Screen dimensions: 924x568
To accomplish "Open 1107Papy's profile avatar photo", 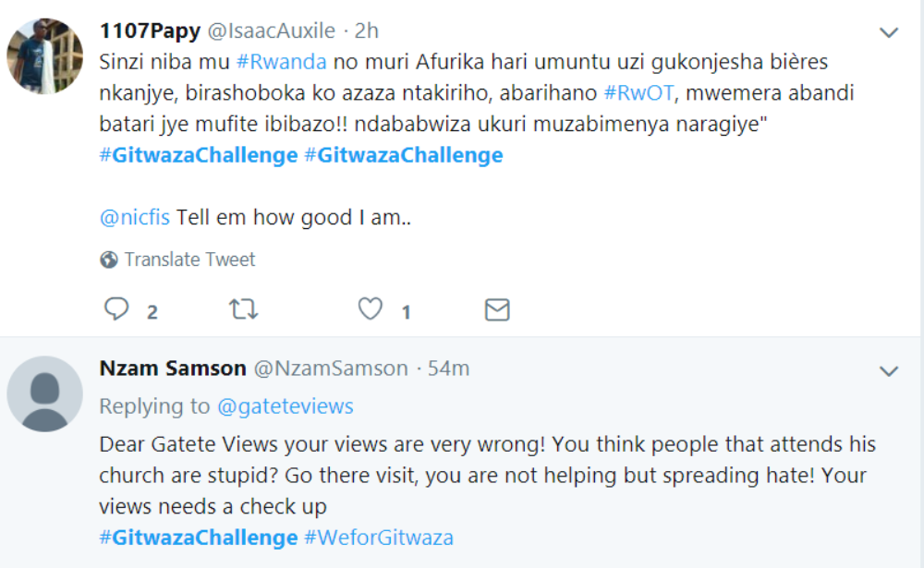I will point(44,56).
